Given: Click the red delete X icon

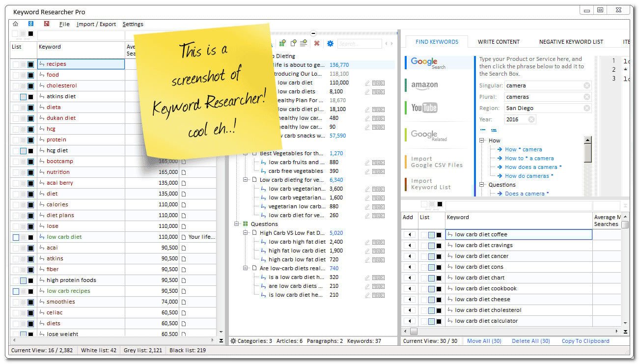Looking at the screenshot, I should click(x=316, y=43).
